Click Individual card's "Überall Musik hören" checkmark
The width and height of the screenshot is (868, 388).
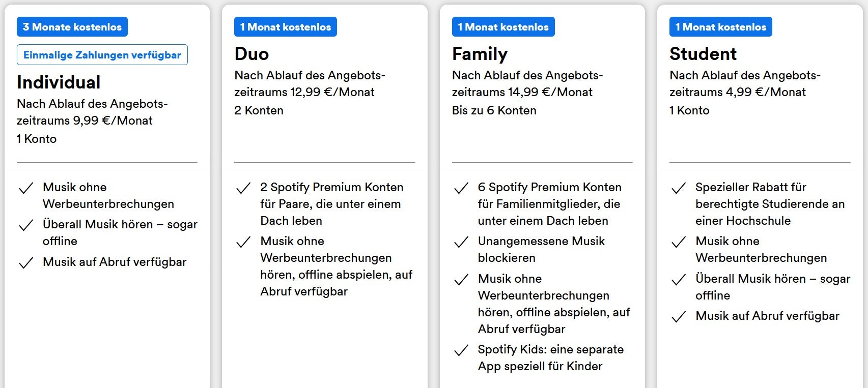point(26,225)
